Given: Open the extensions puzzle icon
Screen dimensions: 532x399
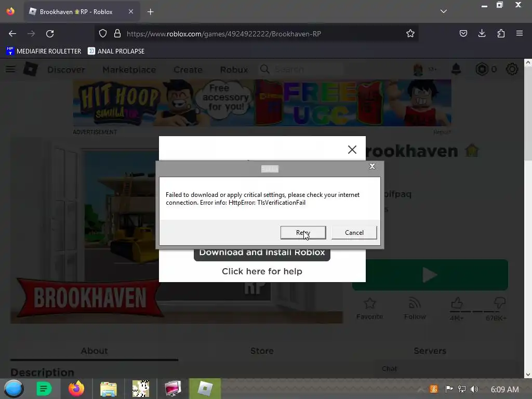Looking at the screenshot, I should pos(501,33).
